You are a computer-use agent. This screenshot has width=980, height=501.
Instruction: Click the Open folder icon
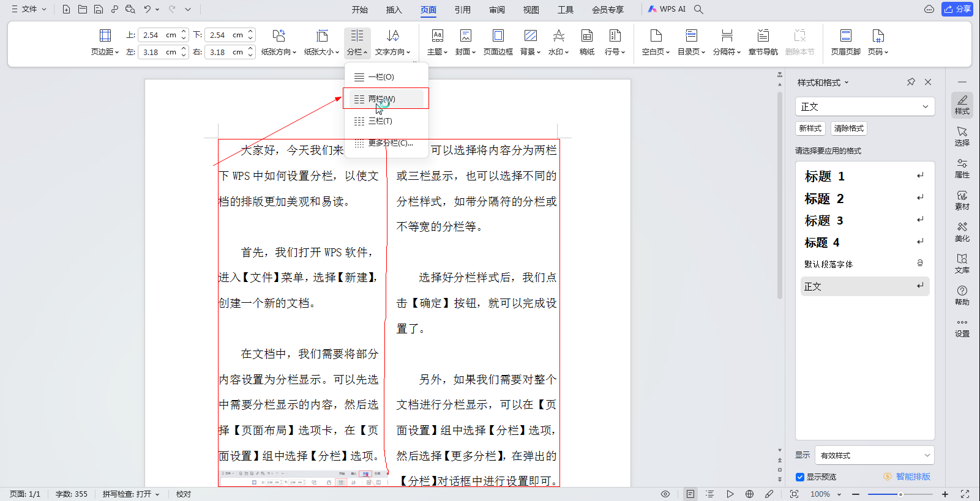[x=83, y=9]
